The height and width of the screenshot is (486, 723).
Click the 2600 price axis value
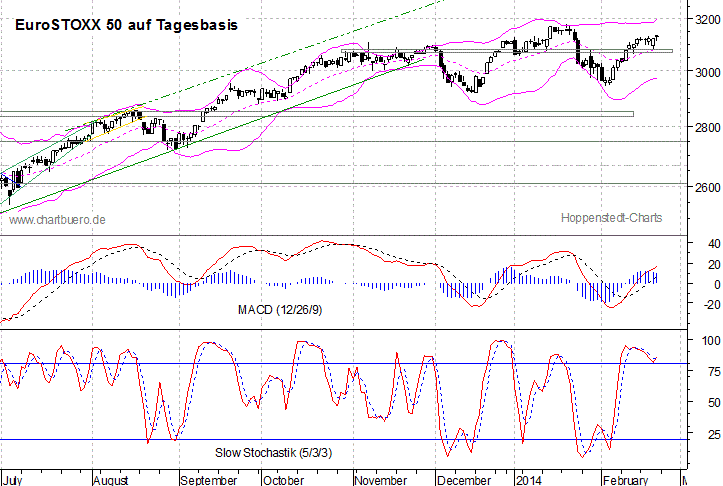coord(707,187)
